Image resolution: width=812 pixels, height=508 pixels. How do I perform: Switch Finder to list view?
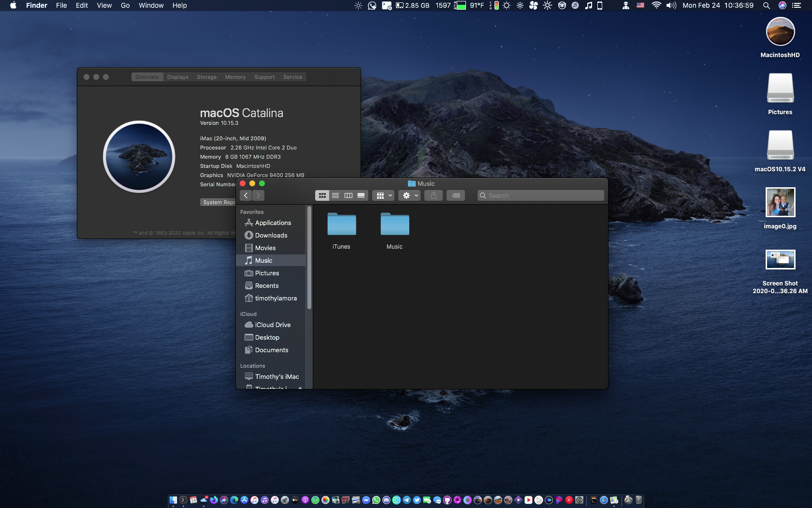pos(335,195)
